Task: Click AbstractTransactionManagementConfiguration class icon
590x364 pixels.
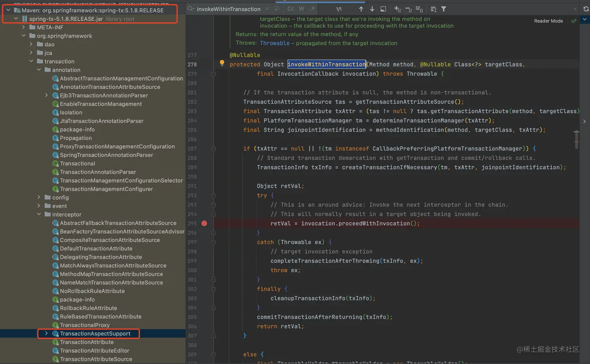Action: pyautogui.click(x=55, y=78)
